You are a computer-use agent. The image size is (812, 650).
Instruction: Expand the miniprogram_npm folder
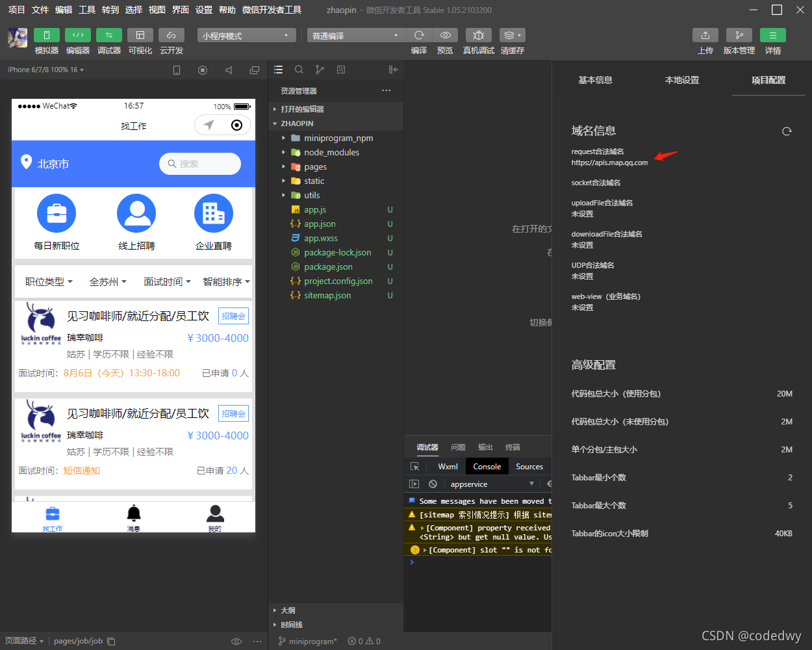pyautogui.click(x=336, y=138)
